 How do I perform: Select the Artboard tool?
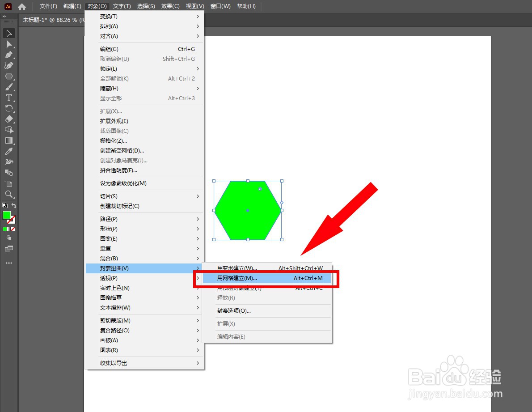(x=9, y=183)
